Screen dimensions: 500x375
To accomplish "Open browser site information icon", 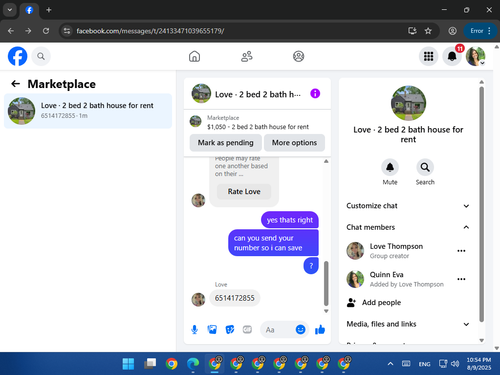I will [x=67, y=31].
